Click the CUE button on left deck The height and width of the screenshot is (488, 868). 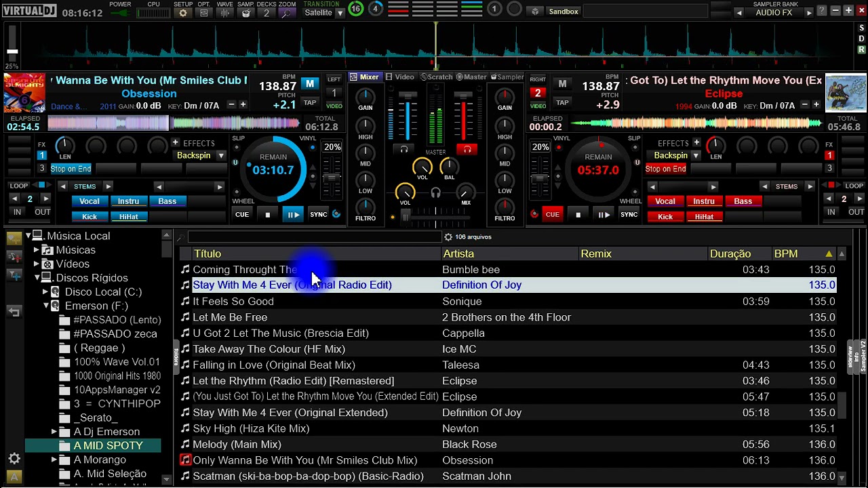click(x=242, y=215)
